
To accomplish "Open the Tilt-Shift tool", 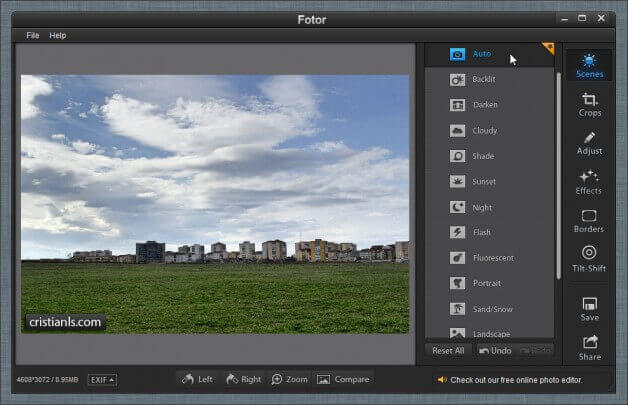I will click(x=589, y=259).
